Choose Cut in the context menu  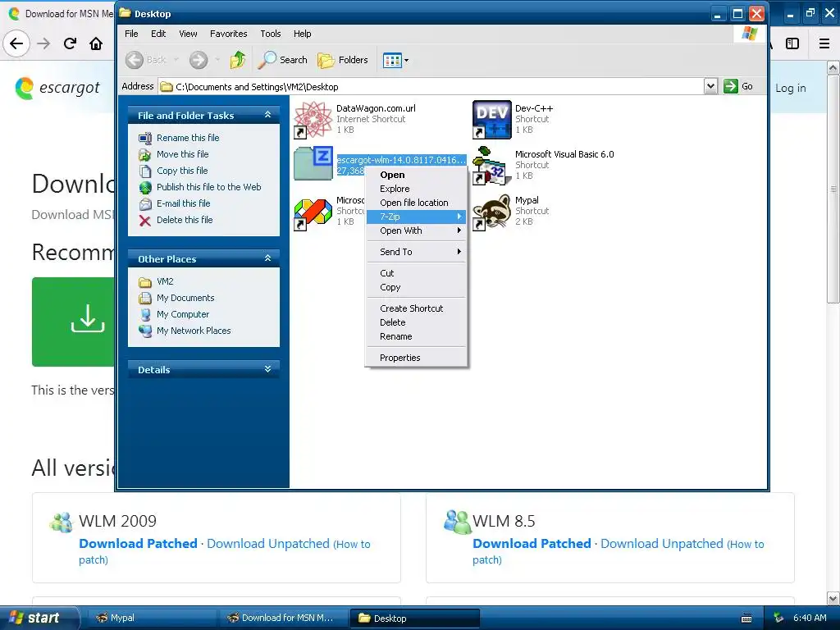tap(416, 273)
